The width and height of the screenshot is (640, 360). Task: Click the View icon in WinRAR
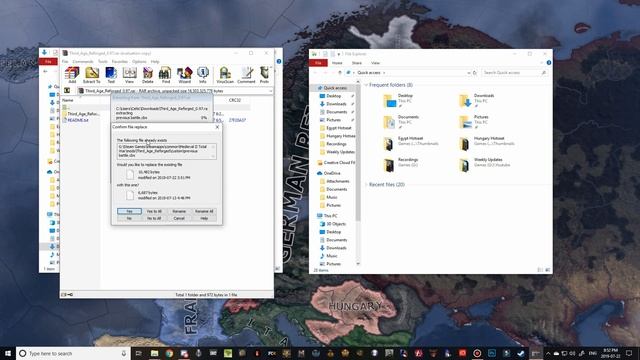click(129, 74)
